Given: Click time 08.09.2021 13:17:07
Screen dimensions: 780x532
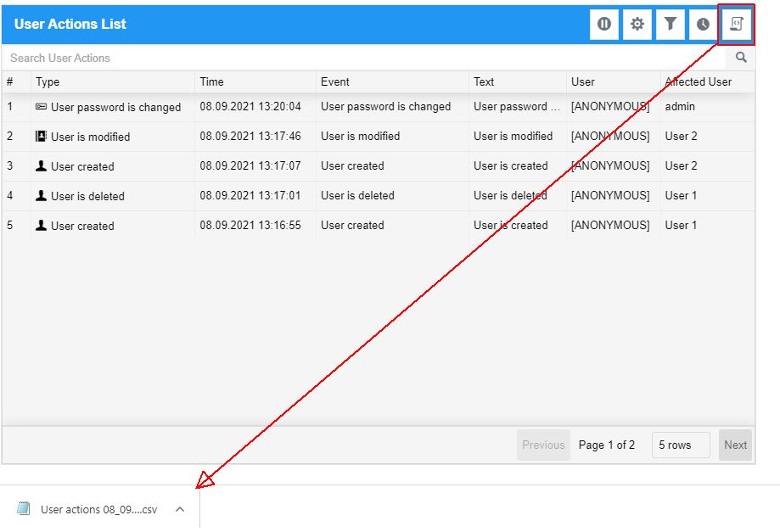Looking at the screenshot, I should click(250, 166).
